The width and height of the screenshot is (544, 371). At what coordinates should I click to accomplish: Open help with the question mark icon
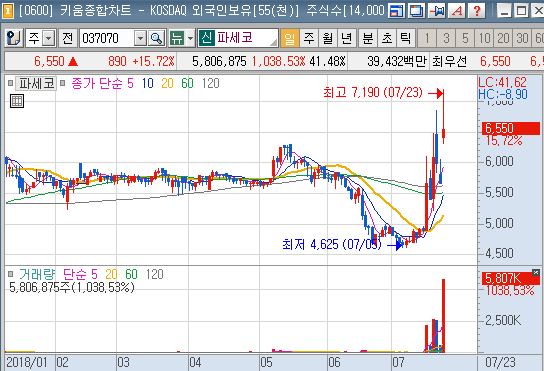(477, 11)
